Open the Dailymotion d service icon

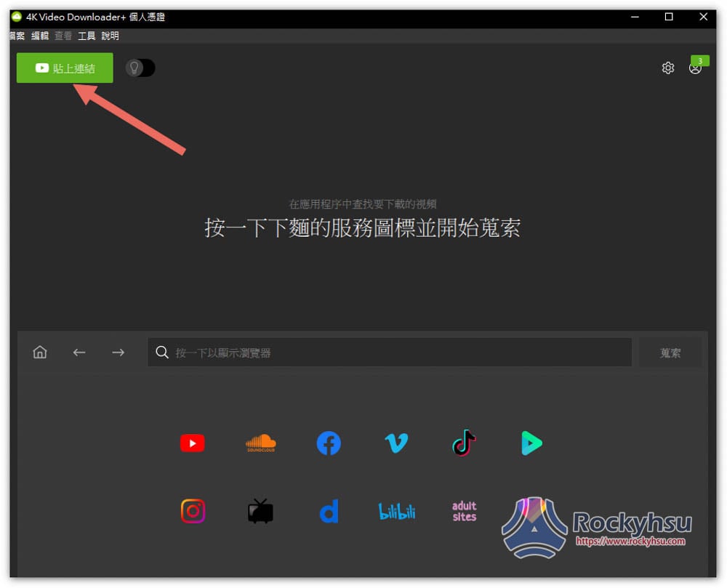tap(329, 511)
